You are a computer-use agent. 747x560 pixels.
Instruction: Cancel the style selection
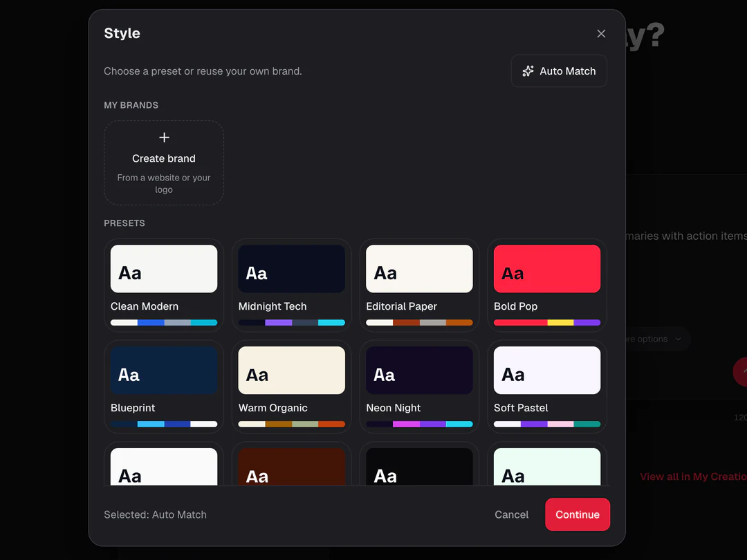pyautogui.click(x=511, y=514)
